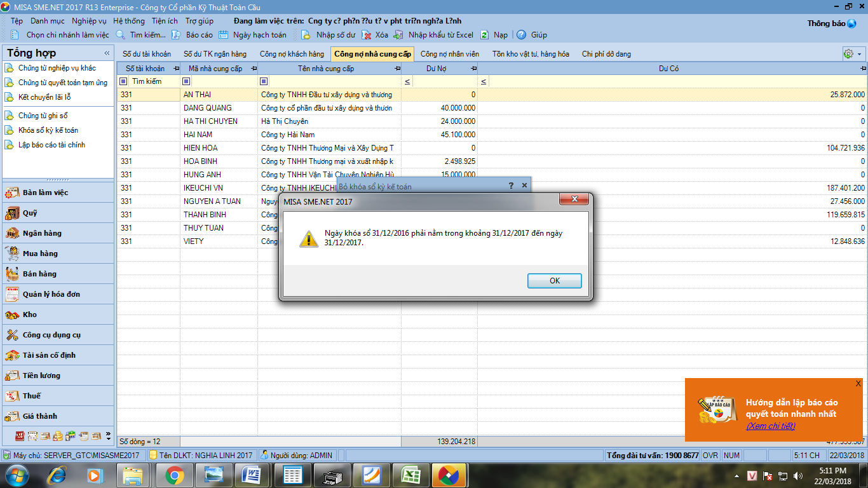Open the Tệp menu
The width and height of the screenshot is (868, 488).
(x=17, y=21)
